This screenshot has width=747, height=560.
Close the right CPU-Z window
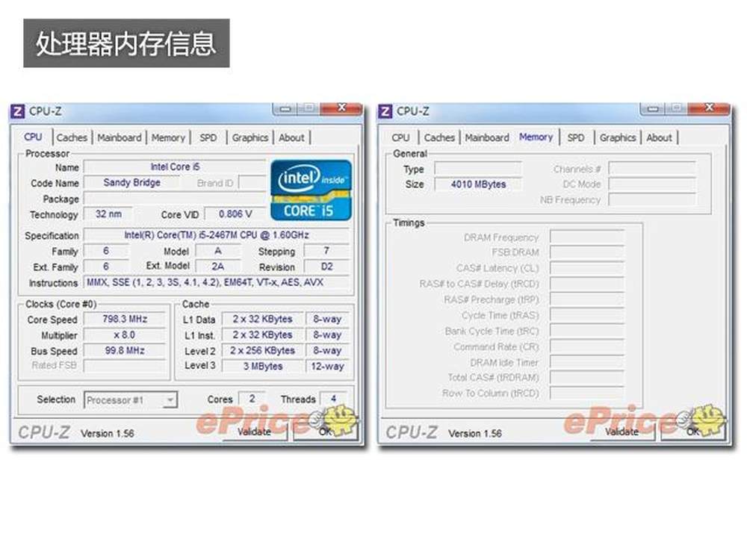pos(709,108)
